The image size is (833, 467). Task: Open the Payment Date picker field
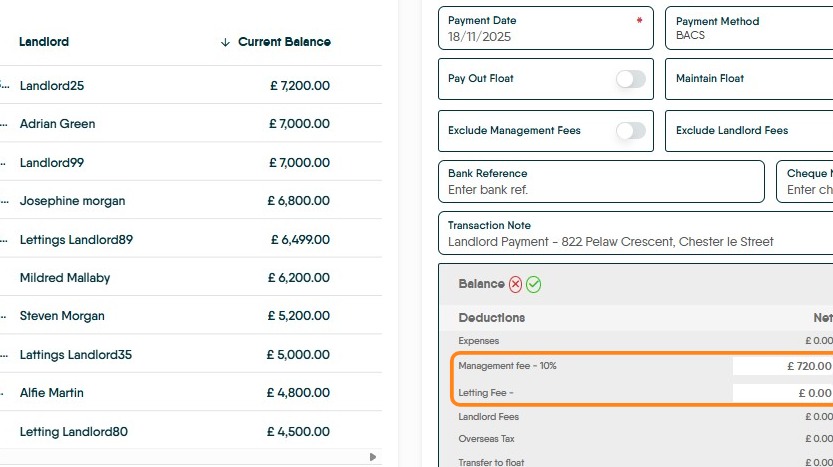[545, 28]
